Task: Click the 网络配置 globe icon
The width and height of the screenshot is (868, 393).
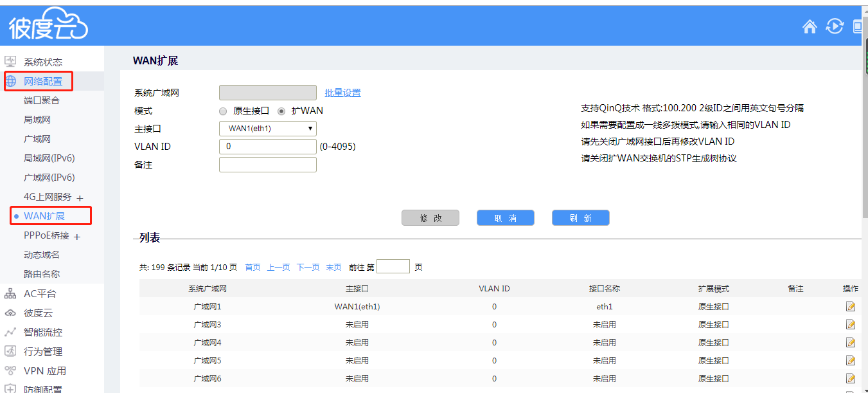Action: pyautogui.click(x=11, y=81)
